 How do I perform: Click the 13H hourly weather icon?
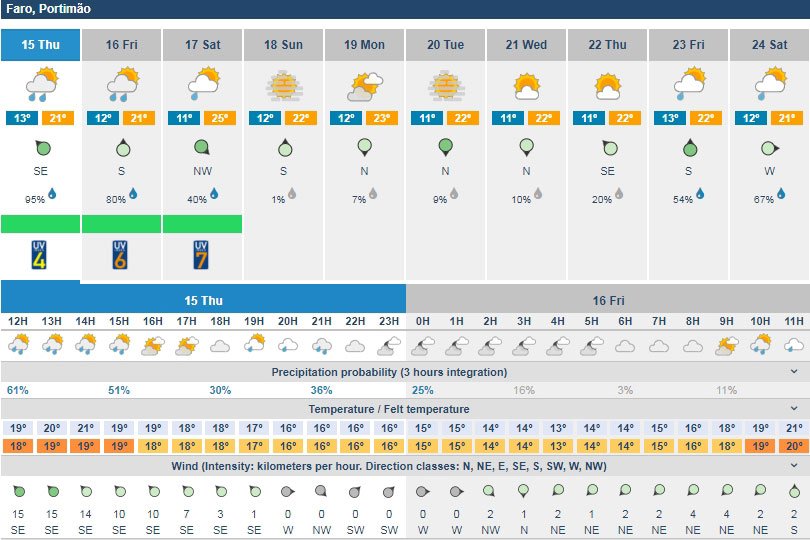pos(52,345)
